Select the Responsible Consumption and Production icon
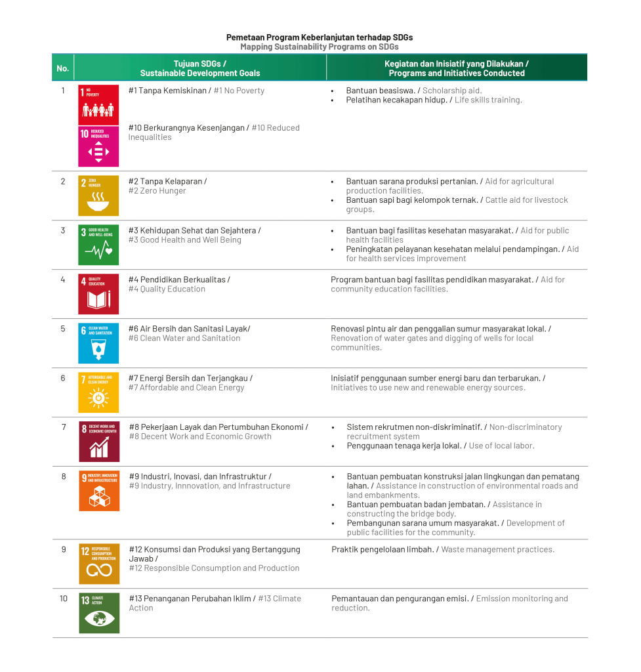641x672 pixels. pyautogui.click(x=99, y=564)
